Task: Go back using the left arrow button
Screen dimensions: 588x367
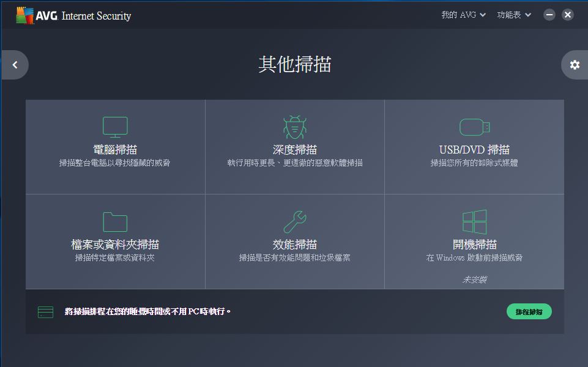Action: (15, 65)
